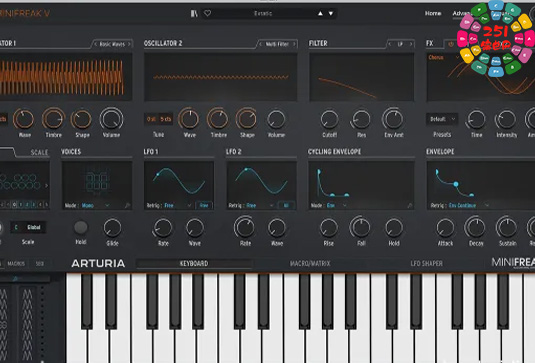Screen dimensions: 535x363
Task: Open Multi Filter oscillator 2 type menu
Action: point(277,44)
